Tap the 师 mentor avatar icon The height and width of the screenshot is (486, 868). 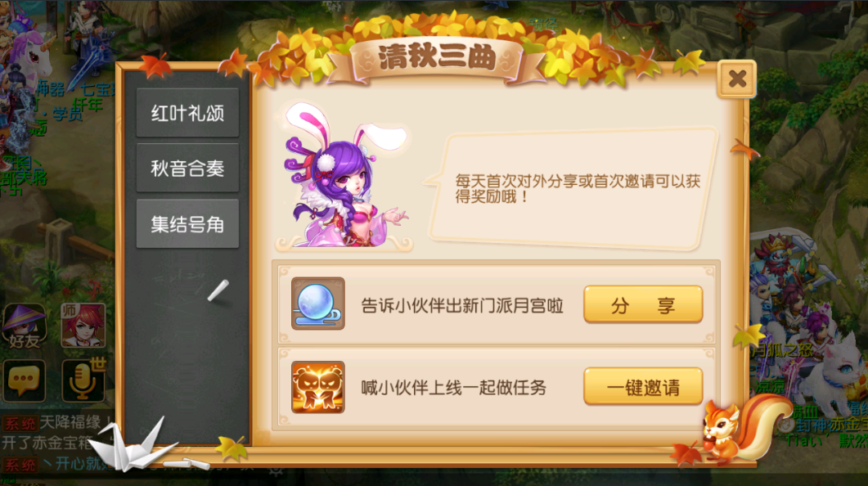pos(83,326)
